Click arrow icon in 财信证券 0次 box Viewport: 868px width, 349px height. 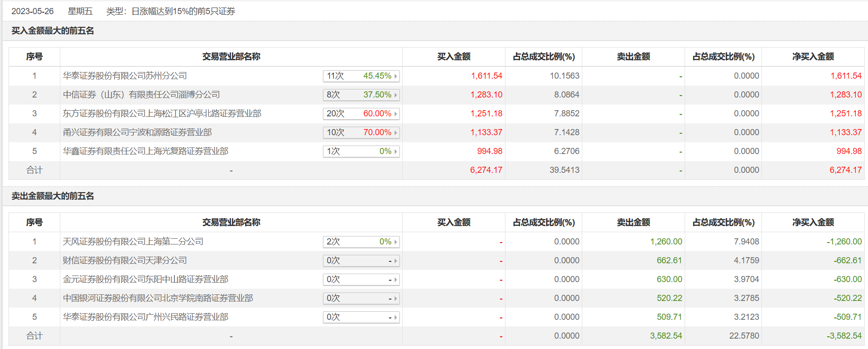[396, 260]
